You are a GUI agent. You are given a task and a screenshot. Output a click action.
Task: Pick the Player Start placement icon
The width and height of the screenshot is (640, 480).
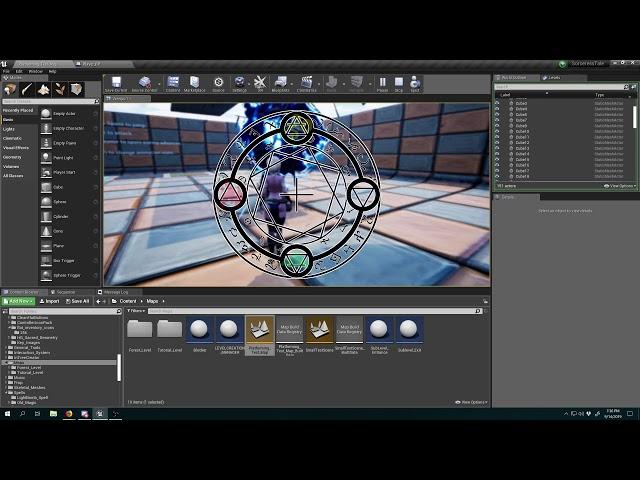coord(46,172)
